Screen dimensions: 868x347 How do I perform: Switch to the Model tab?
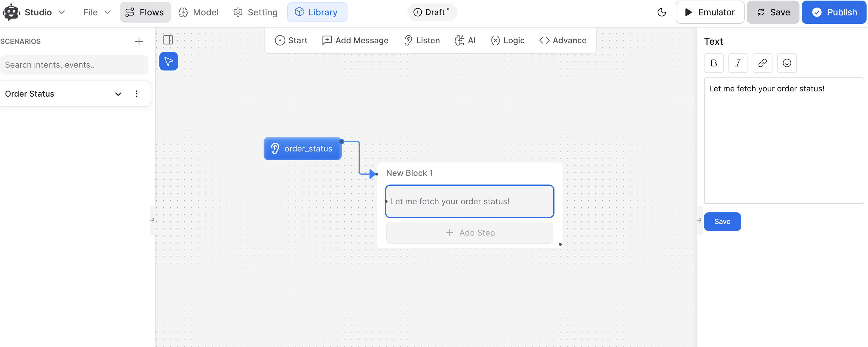199,12
